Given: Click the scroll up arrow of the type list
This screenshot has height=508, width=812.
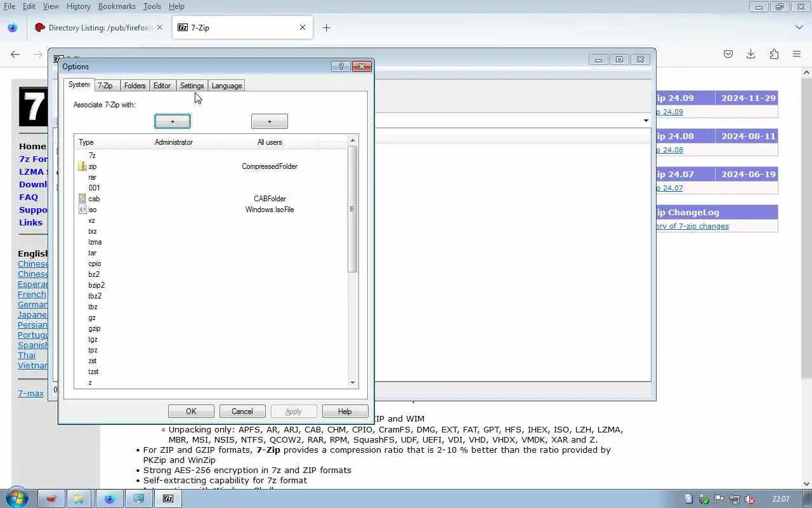Looking at the screenshot, I should point(353,140).
